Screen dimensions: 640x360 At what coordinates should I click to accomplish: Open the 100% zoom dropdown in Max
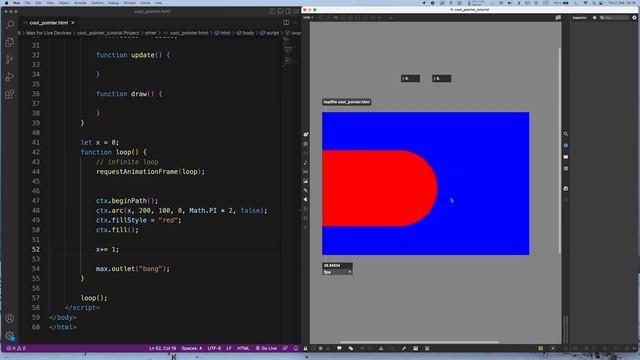(308, 18)
